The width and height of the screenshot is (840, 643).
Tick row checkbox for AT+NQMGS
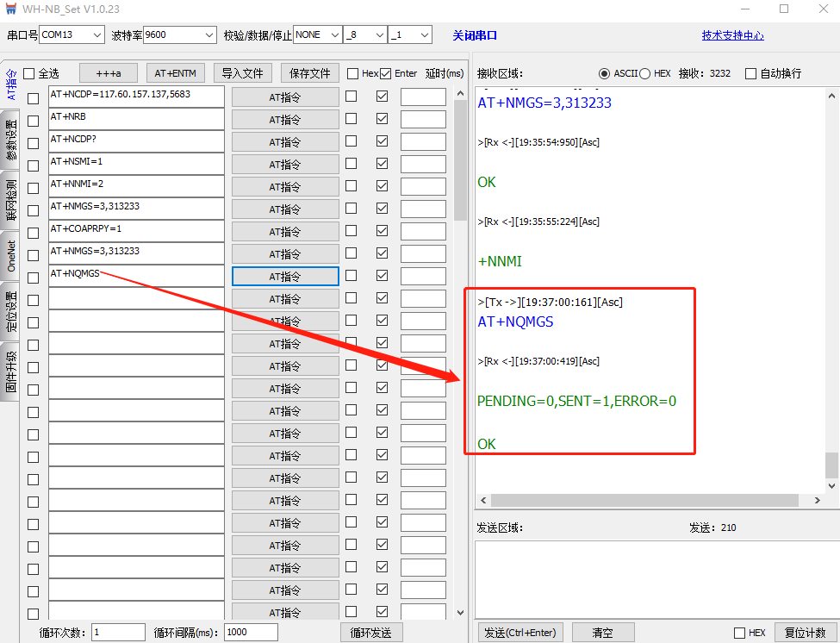[x=34, y=278]
